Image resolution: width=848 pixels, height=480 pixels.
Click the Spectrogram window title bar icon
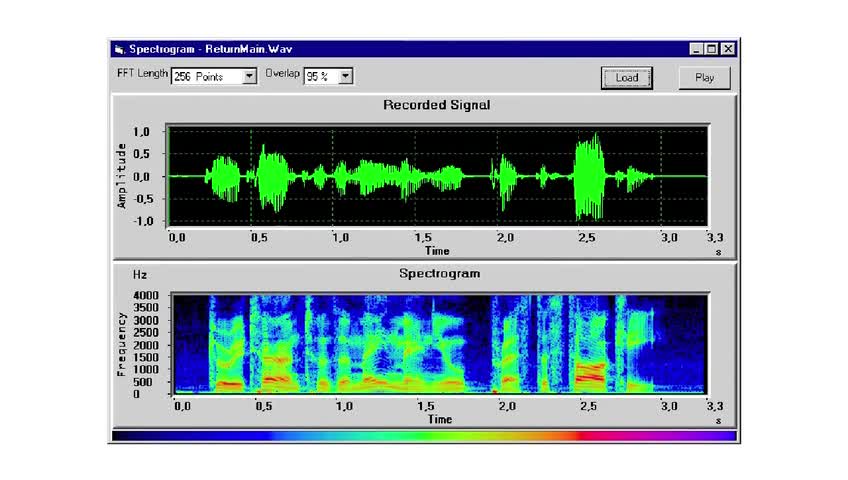(x=120, y=50)
